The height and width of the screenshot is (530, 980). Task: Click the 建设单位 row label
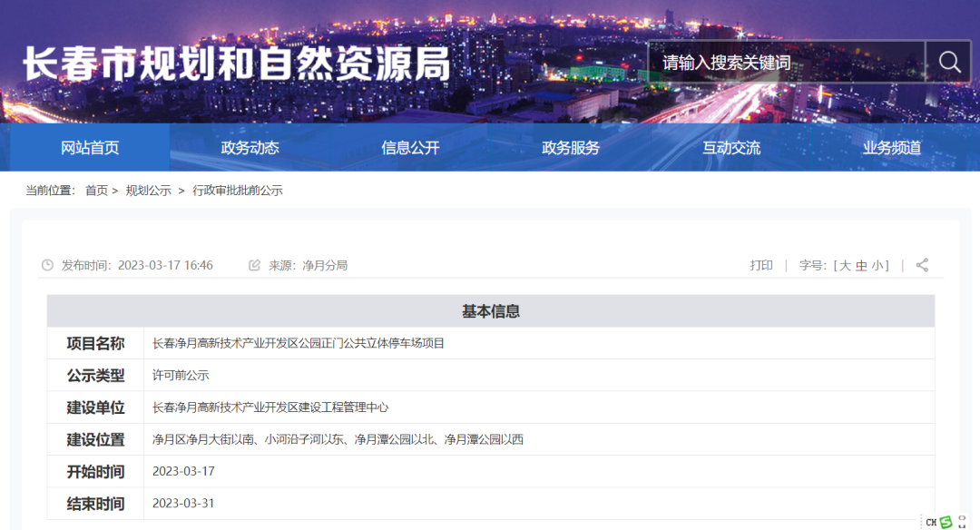(95, 407)
